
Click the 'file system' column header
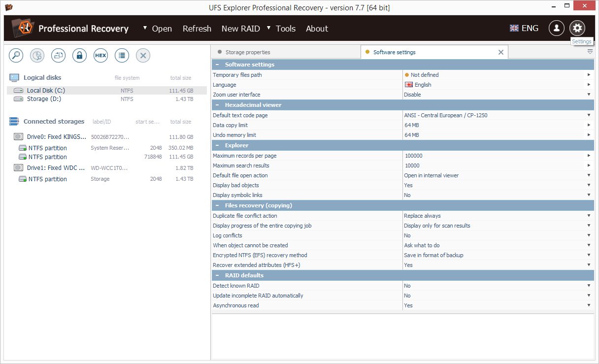pyautogui.click(x=127, y=78)
